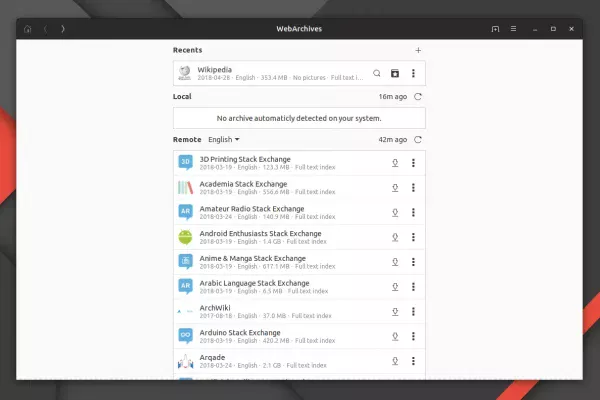Select Arabic Language Stack Exchange title
Image resolution: width=600 pixels, height=400 pixels.
[254, 283]
